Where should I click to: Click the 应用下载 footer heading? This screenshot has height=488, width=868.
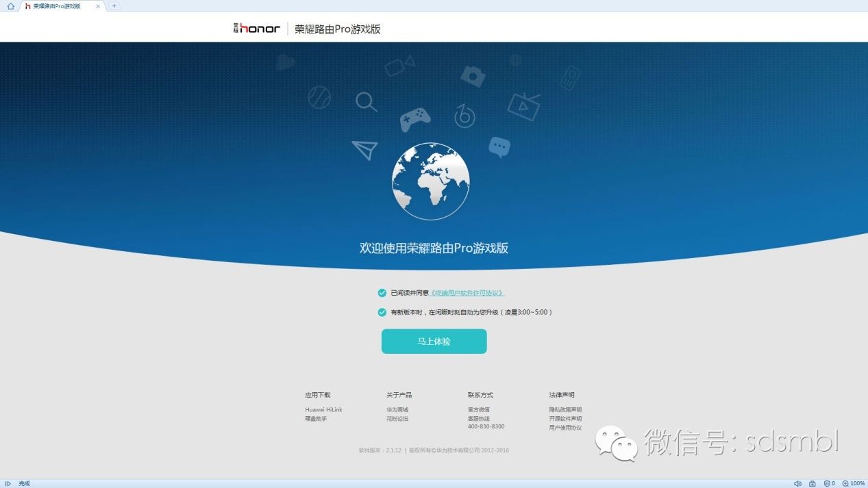pos(318,395)
